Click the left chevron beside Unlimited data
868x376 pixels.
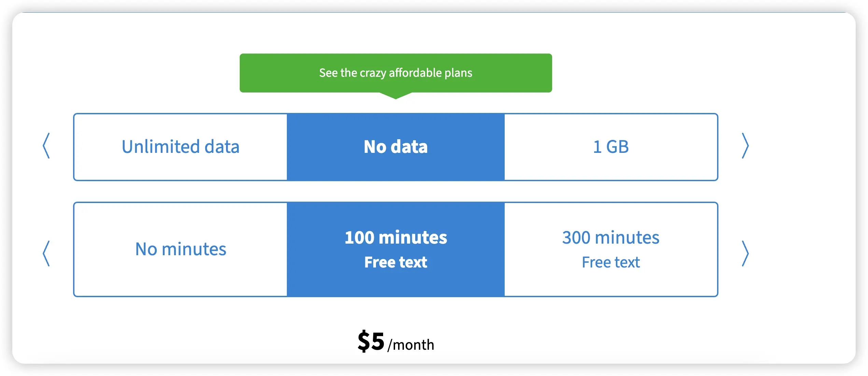46,146
